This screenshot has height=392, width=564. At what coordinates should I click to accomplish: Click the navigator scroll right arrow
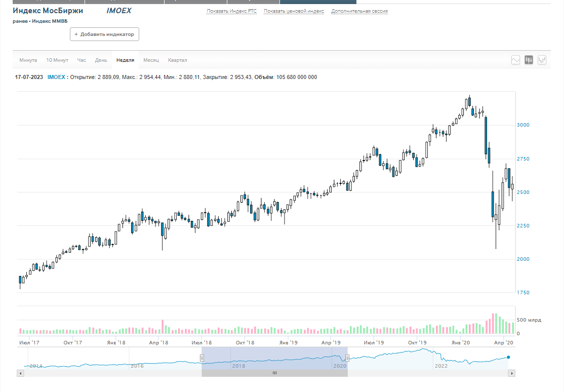[511, 373]
